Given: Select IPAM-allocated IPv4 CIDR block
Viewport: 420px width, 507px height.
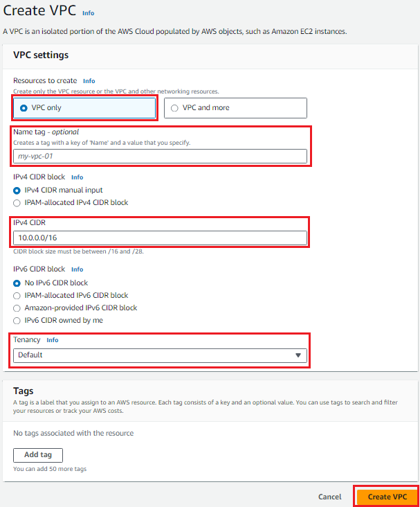Looking at the screenshot, I should tap(17, 202).
